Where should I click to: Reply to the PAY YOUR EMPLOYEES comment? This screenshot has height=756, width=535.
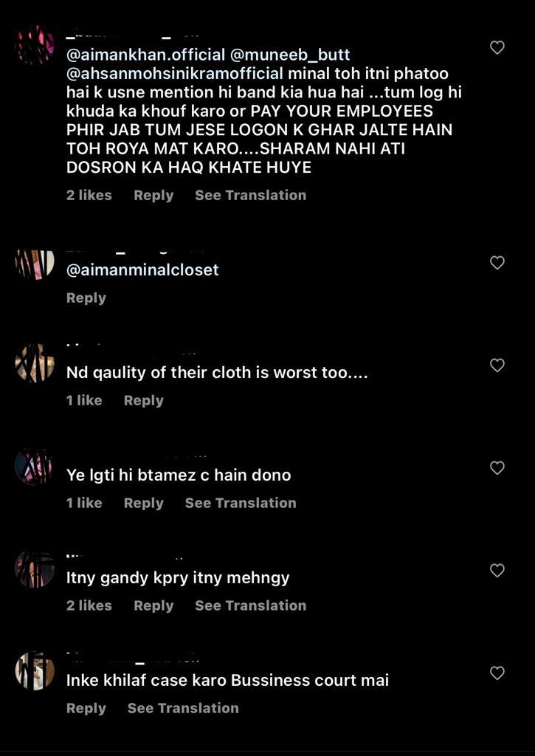coord(153,195)
